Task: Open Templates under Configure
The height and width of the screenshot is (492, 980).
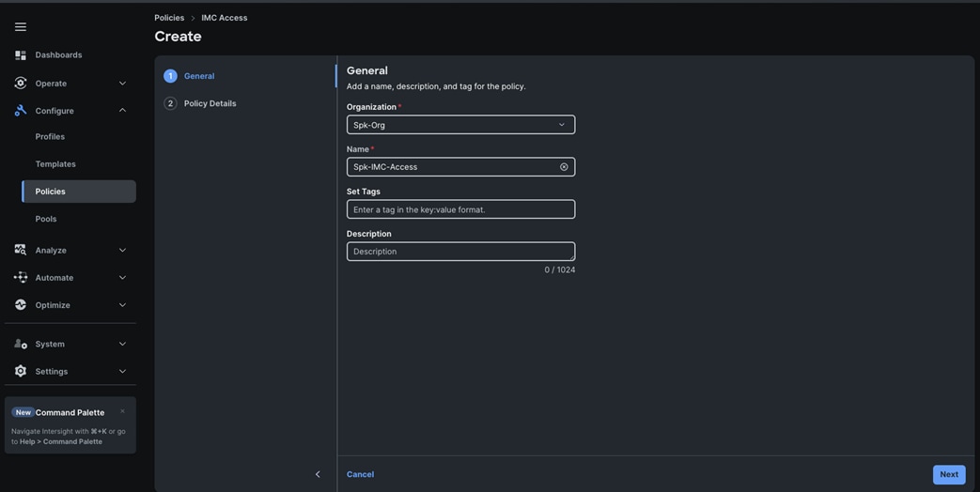Action: (55, 164)
